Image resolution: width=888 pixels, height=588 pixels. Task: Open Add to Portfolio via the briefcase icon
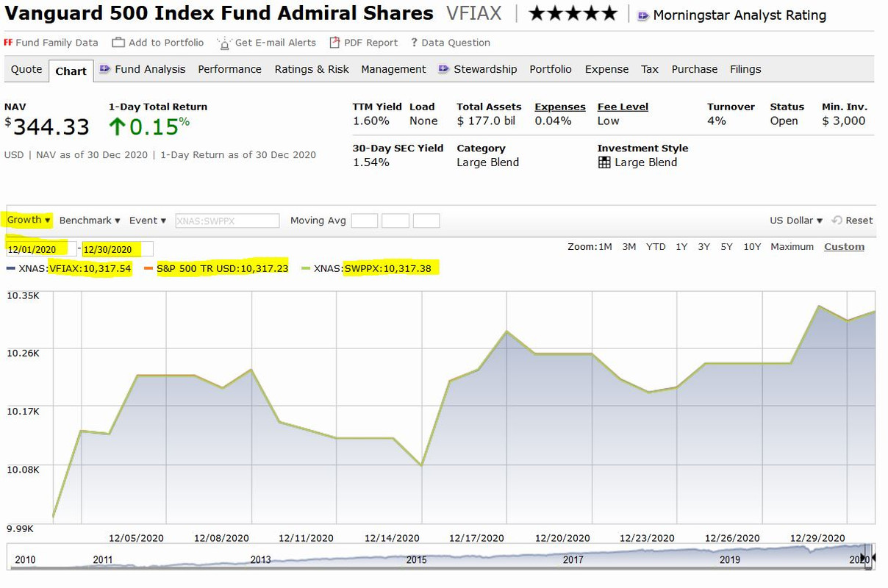coord(116,42)
